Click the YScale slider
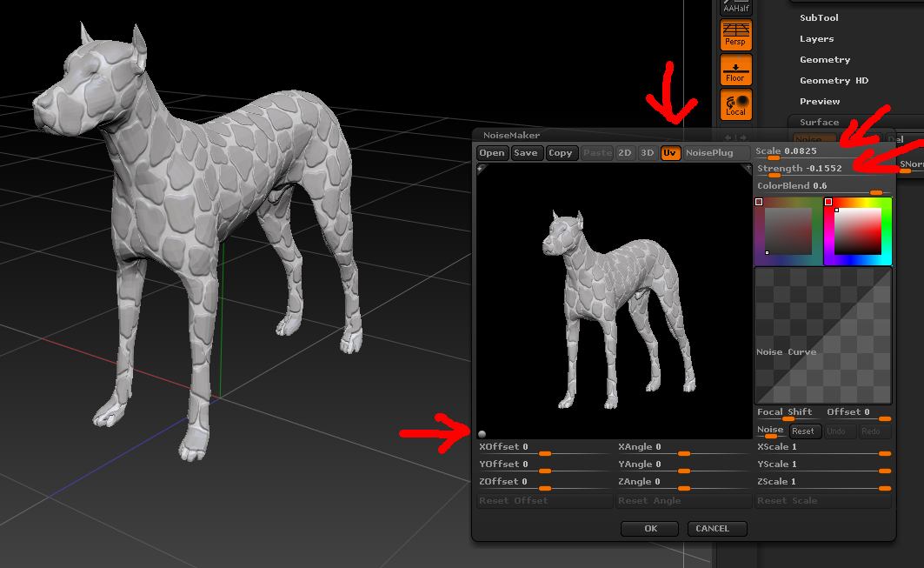Image resolution: width=924 pixels, height=568 pixels. coord(822,466)
